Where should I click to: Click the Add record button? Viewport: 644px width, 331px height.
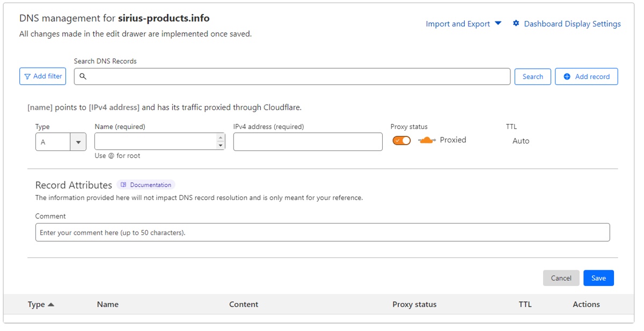586,76
